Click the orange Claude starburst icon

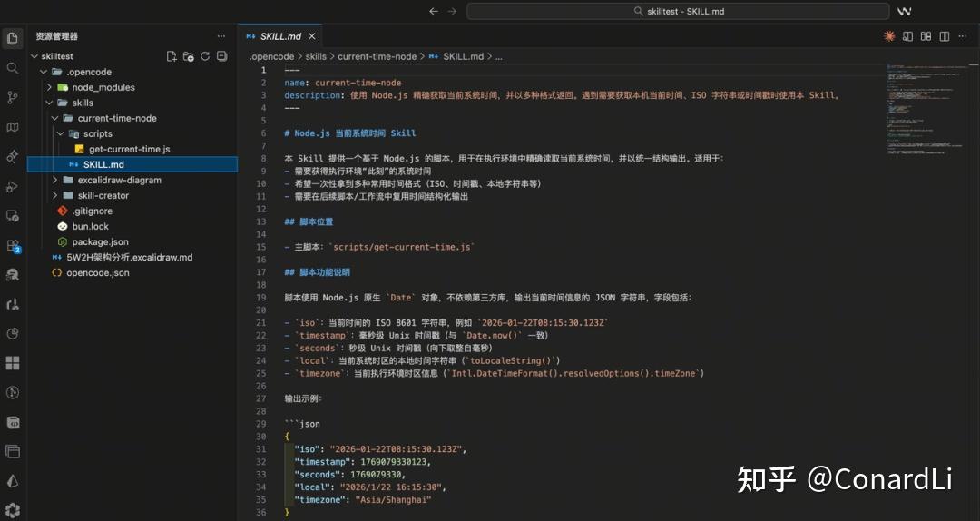pos(888,36)
